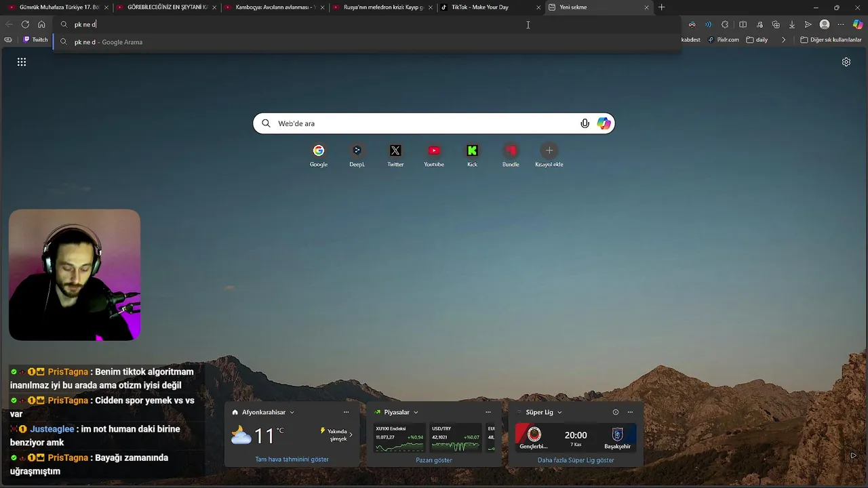Start voice search with microphone icon
This screenshot has width=868, height=488.
pos(585,123)
